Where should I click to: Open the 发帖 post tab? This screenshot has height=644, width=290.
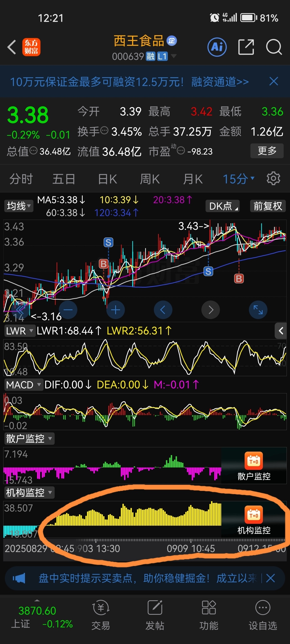coord(155,615)
